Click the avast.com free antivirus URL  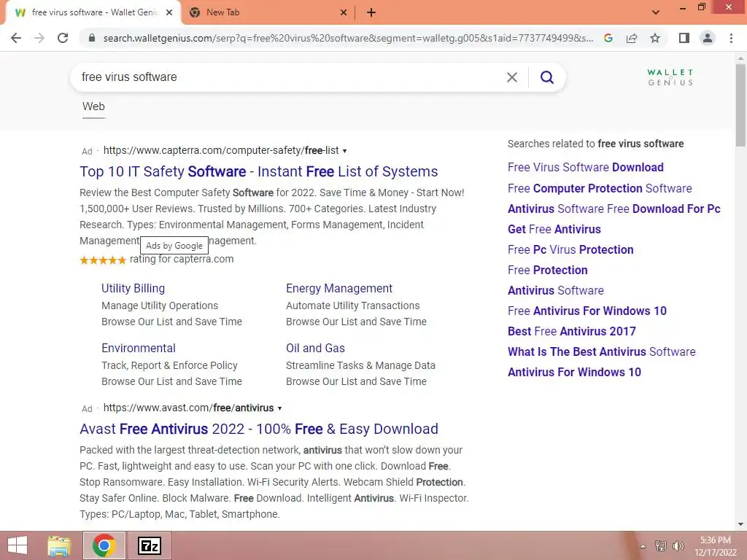coord(189,408)
